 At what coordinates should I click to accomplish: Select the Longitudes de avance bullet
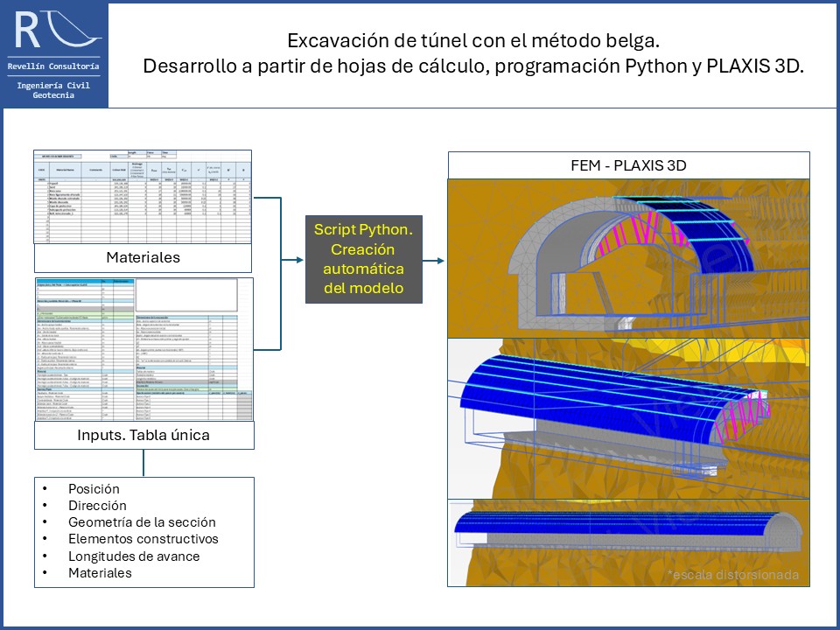click(x=133, y=556)
